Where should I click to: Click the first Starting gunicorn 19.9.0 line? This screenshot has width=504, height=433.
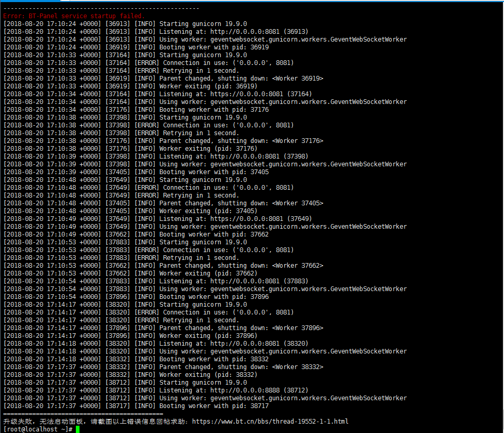125,24
